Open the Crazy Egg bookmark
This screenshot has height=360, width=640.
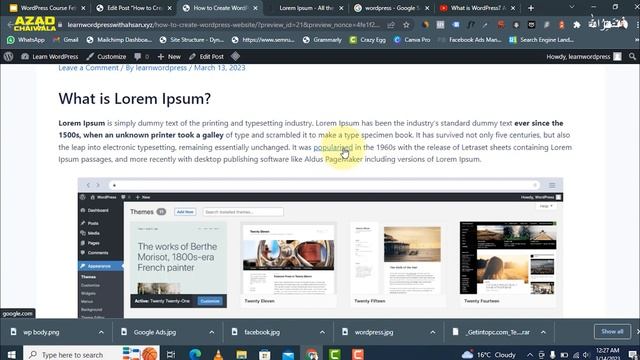pos(368,40)
